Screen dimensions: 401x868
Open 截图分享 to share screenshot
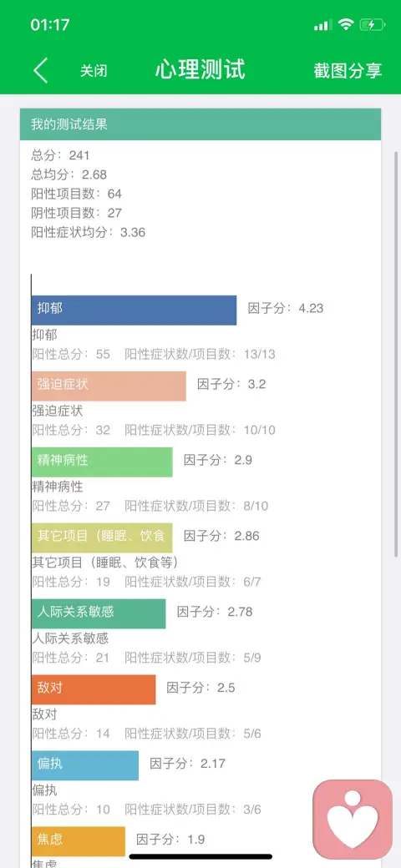[x=348, y=71]
